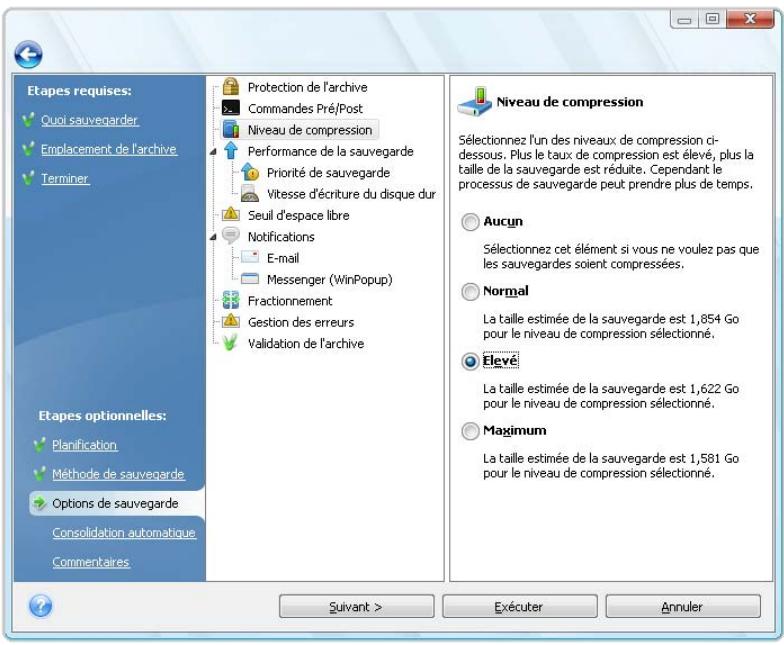Open Messenger (WinPopup) settings
784x645 pixels.
pos(330,280)
